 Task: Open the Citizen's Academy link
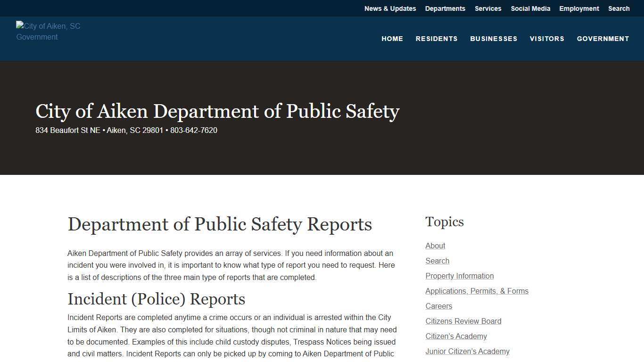[x=456, y=336]
